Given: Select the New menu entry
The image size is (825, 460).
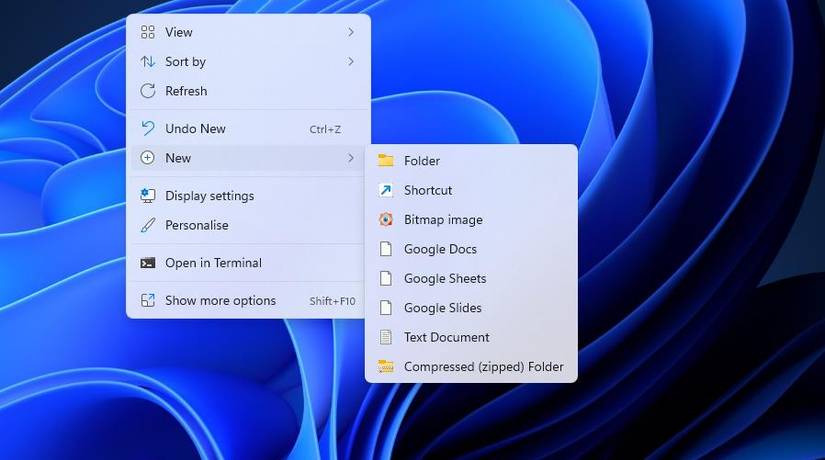Looking at the screenshot, I should [248, 158].
